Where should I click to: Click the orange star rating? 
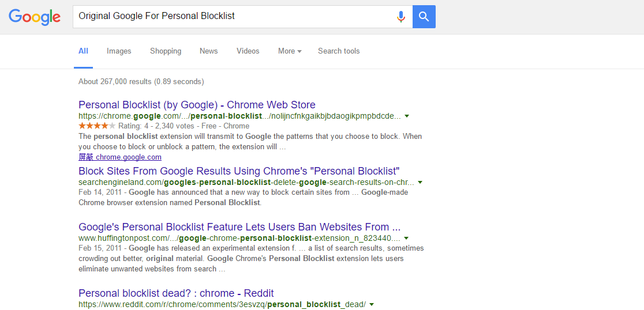[98, 126]
